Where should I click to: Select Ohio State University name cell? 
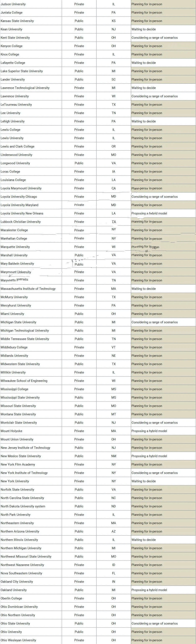coord(15,623)
